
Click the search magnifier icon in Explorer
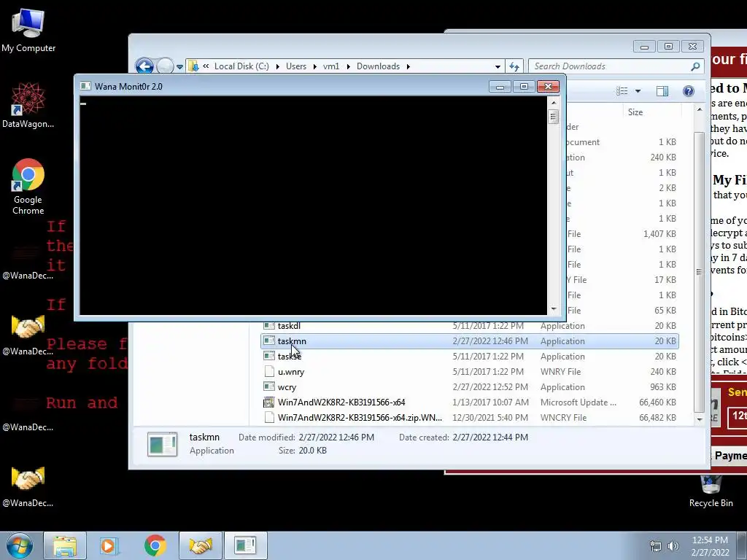[695, 66]
